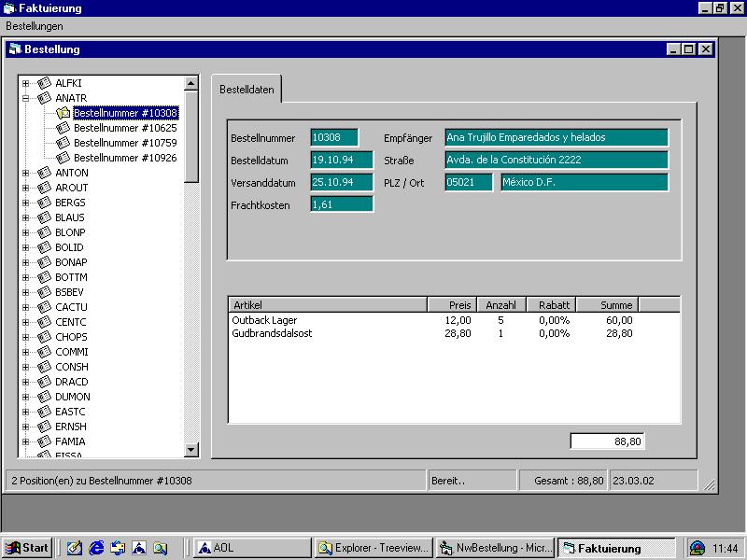747x560 pixels.
Task: Click the AOL icon in quick launch
Action: pyautogui.click(x=138, y=548)
